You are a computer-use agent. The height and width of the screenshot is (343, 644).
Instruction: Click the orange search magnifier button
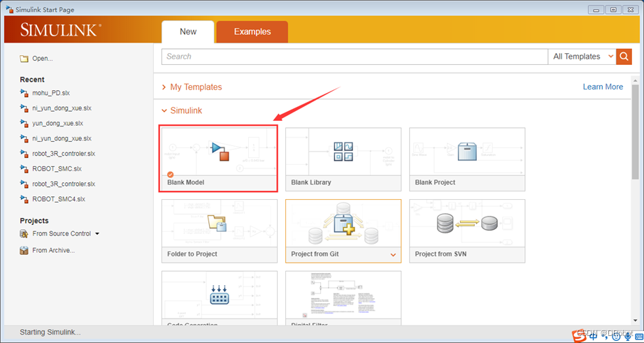(624, 57)
